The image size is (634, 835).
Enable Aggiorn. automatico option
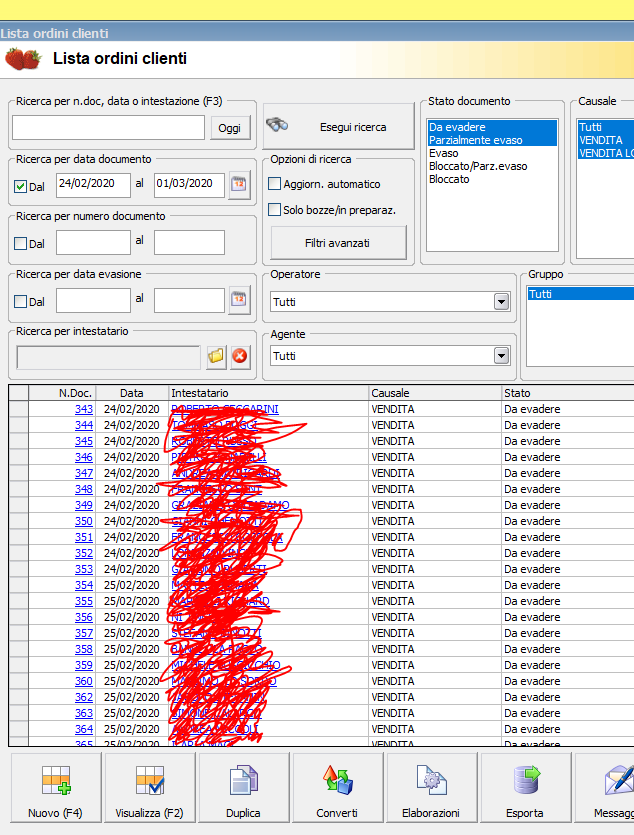click(x=274, y=184)
